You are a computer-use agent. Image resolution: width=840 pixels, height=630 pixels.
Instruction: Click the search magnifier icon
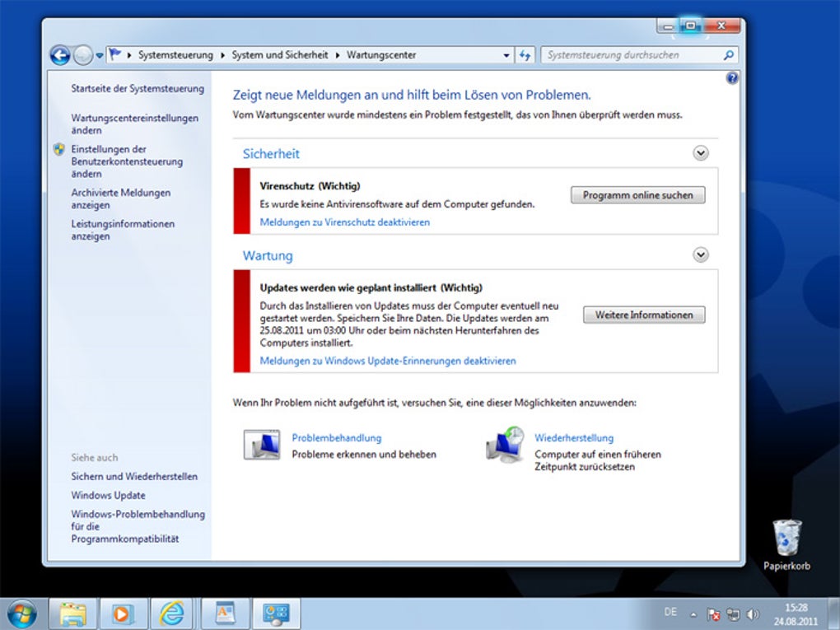(729, 54)
